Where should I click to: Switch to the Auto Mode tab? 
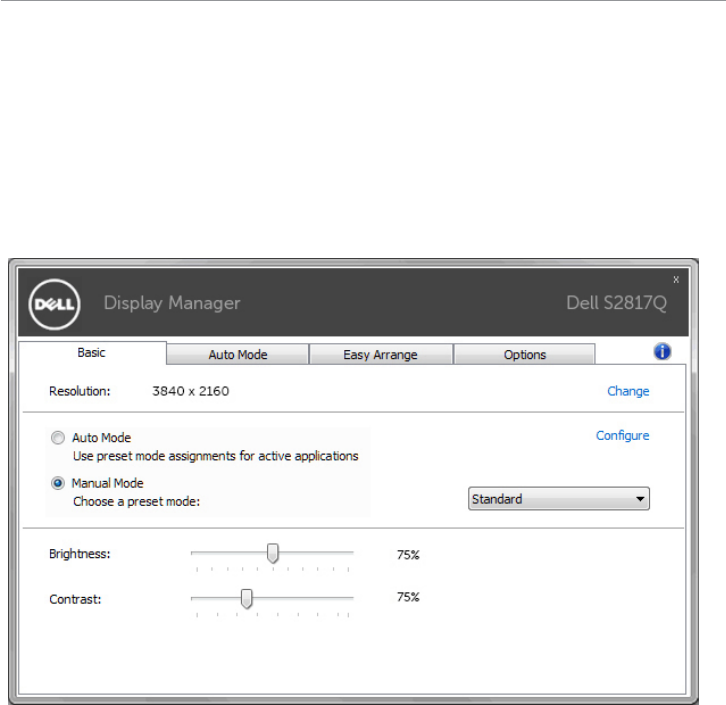coord(238,355)
